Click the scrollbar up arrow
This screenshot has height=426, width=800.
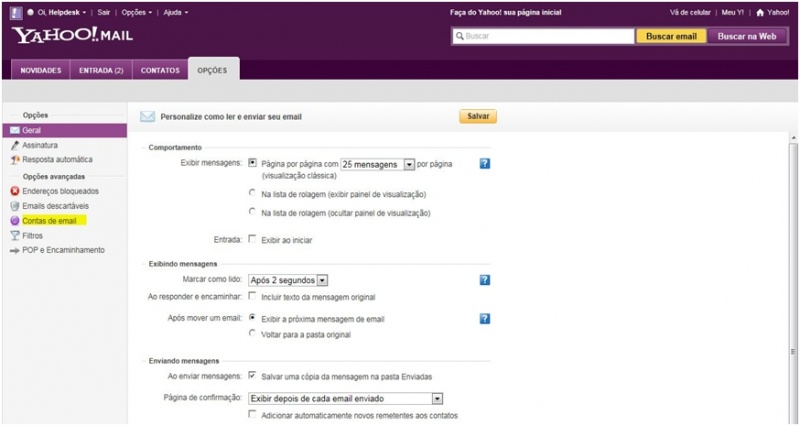coord(793,138)
